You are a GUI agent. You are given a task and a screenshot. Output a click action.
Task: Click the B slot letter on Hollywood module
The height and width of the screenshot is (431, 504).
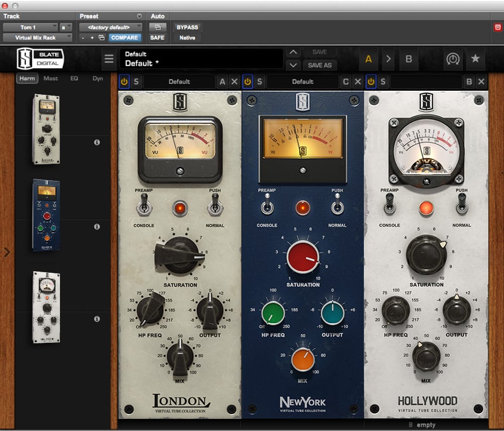469,82
